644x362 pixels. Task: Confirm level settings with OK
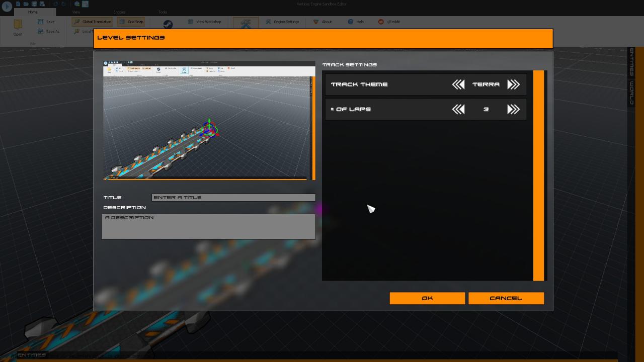tap(427, 298)
